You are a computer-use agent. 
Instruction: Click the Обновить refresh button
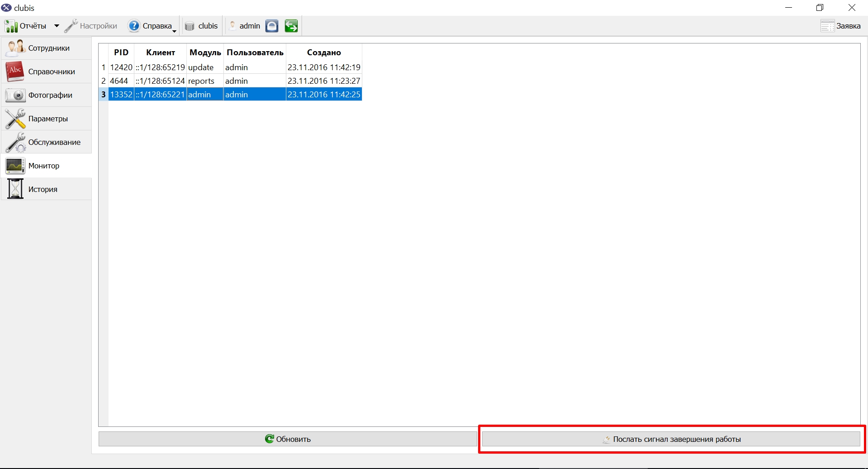point(288,439)
